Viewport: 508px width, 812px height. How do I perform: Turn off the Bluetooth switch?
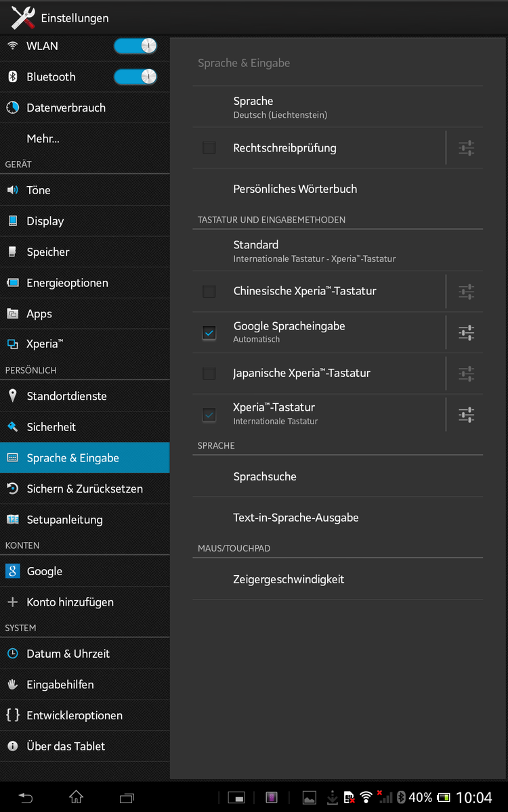(135, 77)
